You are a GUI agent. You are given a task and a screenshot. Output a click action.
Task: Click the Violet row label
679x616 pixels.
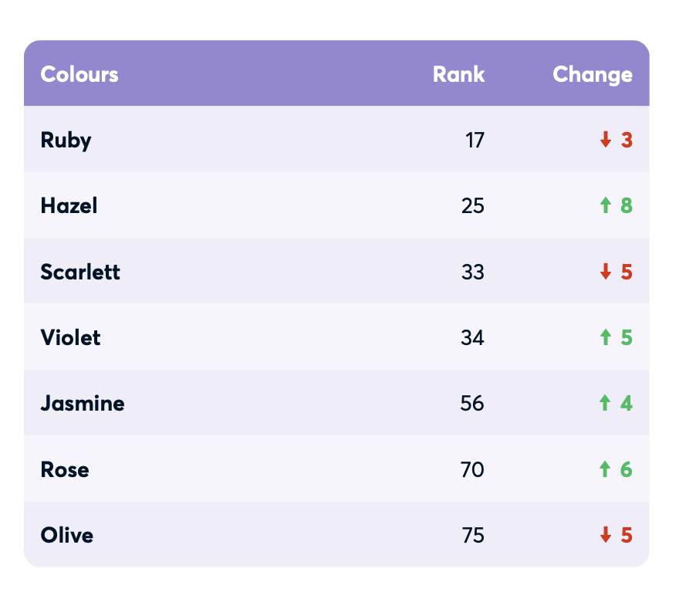pyautogui.click(x=70, y=337)
